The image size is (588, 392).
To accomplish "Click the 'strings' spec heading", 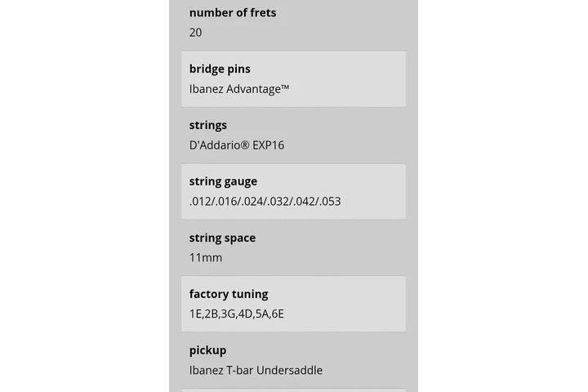I will (208, 125).
